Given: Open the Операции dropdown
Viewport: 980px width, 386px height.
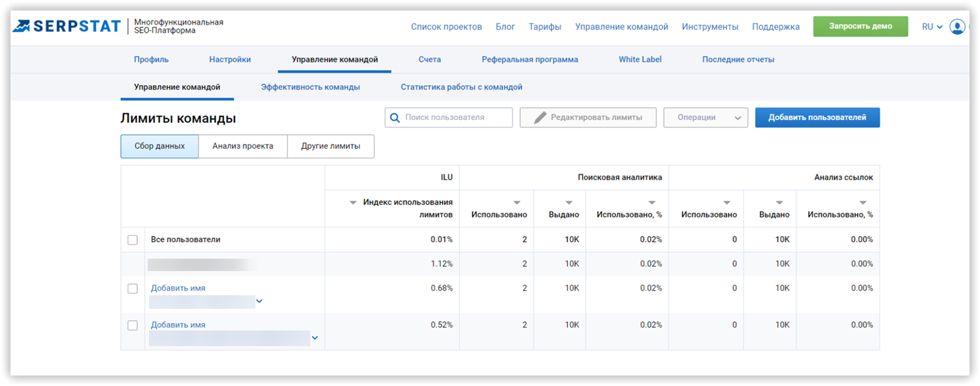Looking at the screenshot, I should (706, 118).
